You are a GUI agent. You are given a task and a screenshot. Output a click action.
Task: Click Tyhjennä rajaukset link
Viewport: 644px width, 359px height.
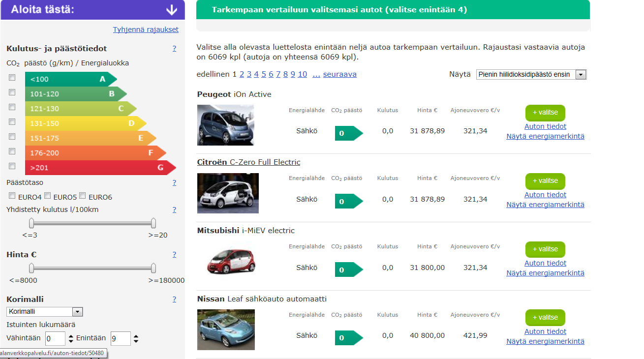pos(146,30)
